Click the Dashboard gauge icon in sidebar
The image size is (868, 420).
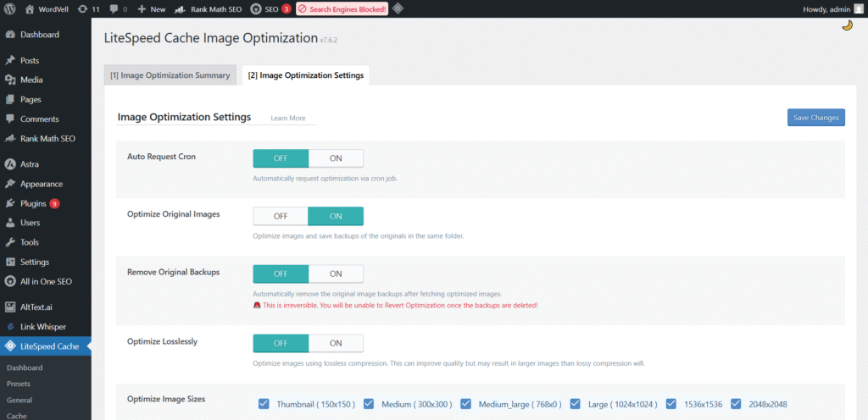[9, 34]
